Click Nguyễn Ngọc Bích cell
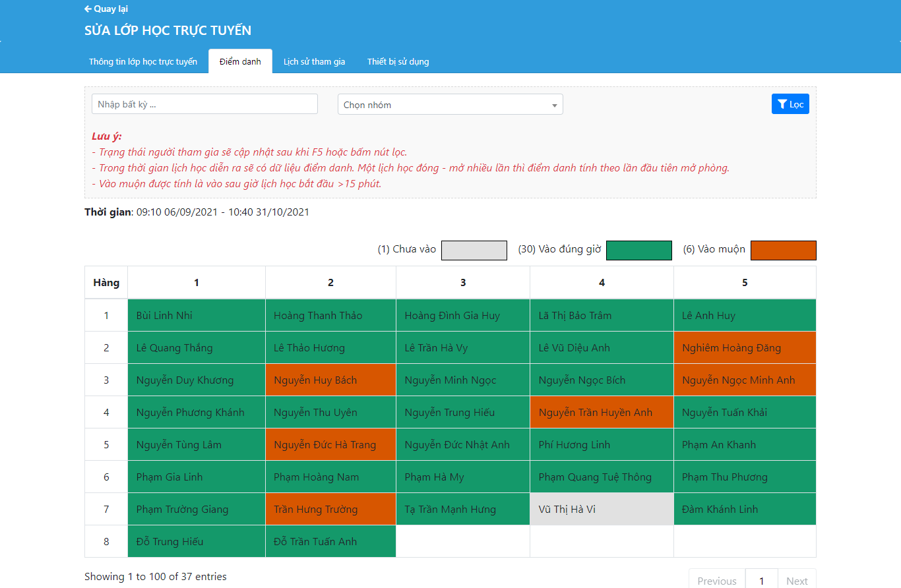The width and height of the screenshot is (901, 588). click(602, 380)
